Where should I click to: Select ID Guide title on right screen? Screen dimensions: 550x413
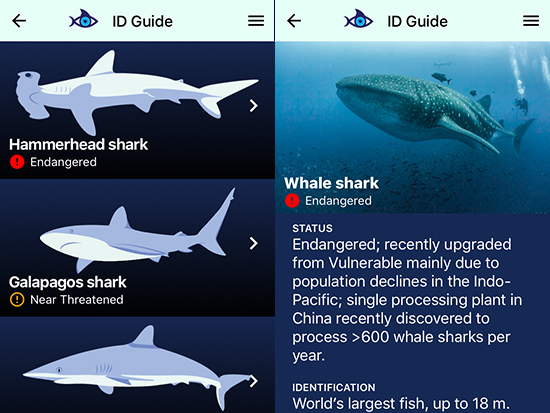coord(417,21)
